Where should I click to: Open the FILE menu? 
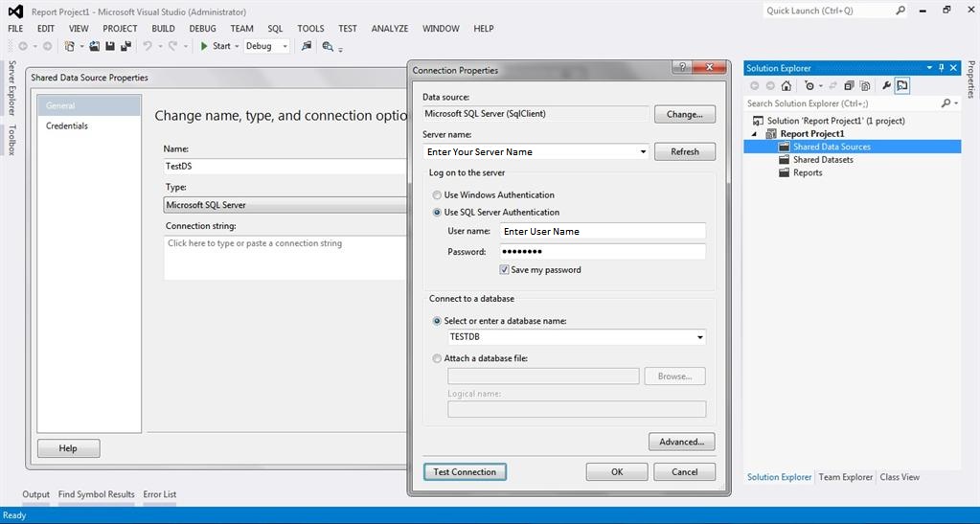(x=15, y=28)
